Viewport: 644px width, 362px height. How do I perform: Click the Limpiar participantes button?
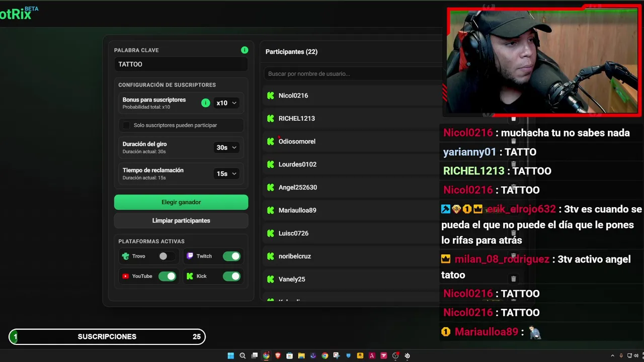(181, 220)
